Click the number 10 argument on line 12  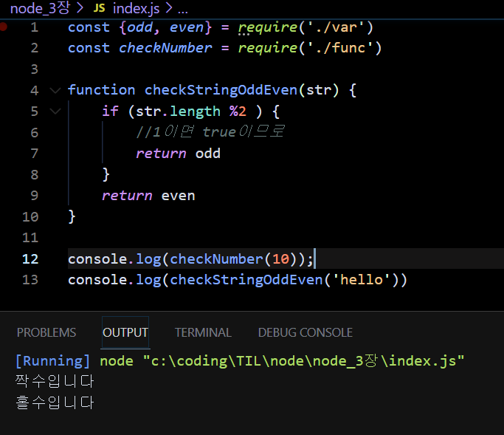(280, 259)
